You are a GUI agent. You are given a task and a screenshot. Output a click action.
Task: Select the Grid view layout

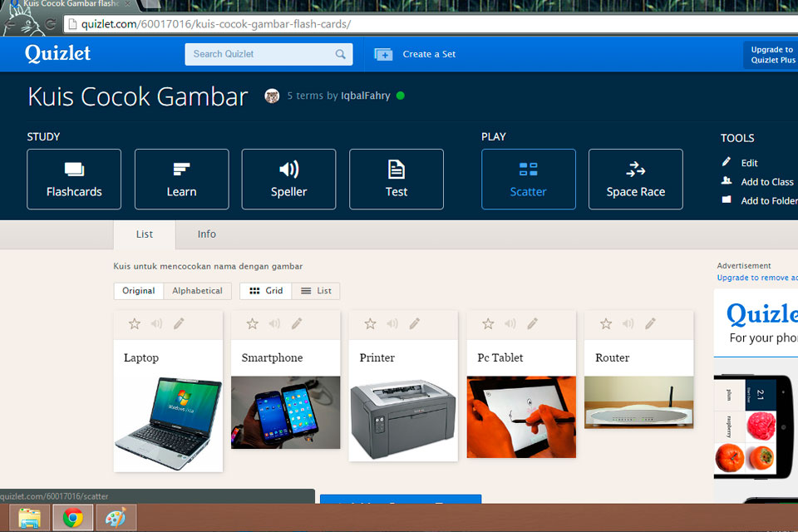(x=266, y=291)
